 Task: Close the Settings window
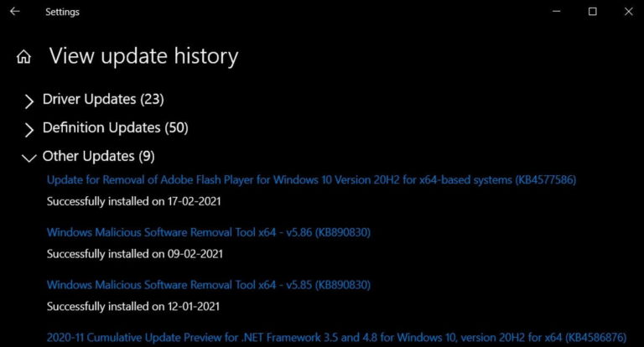[x=630, y=12]
